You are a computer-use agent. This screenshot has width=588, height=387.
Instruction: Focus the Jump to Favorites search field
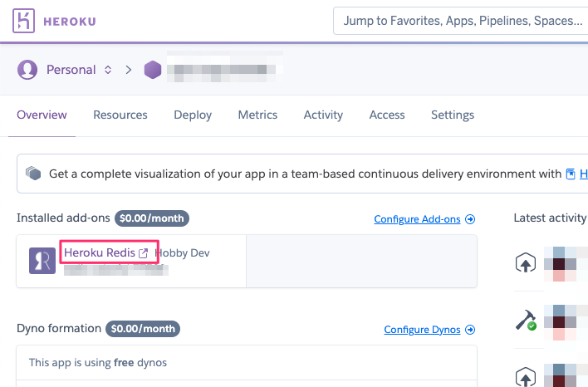point(460,21)
